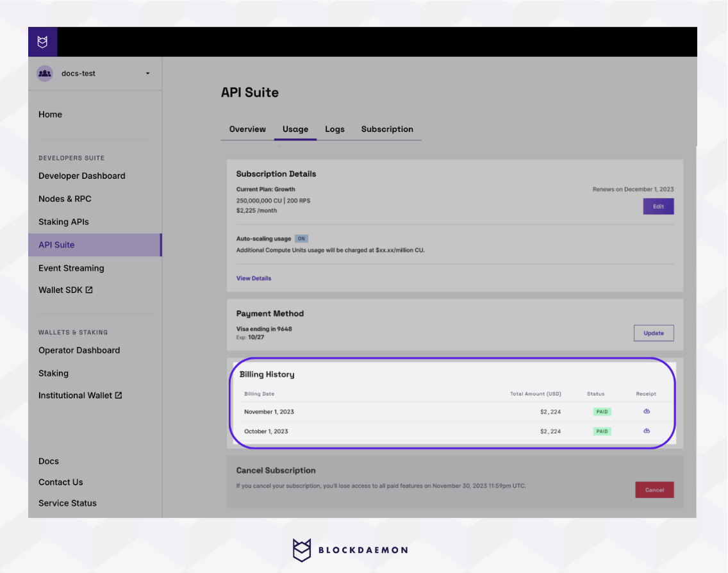Click the Billing Date column header
Viewport: 728px width, 573px height.
[259, 394]
